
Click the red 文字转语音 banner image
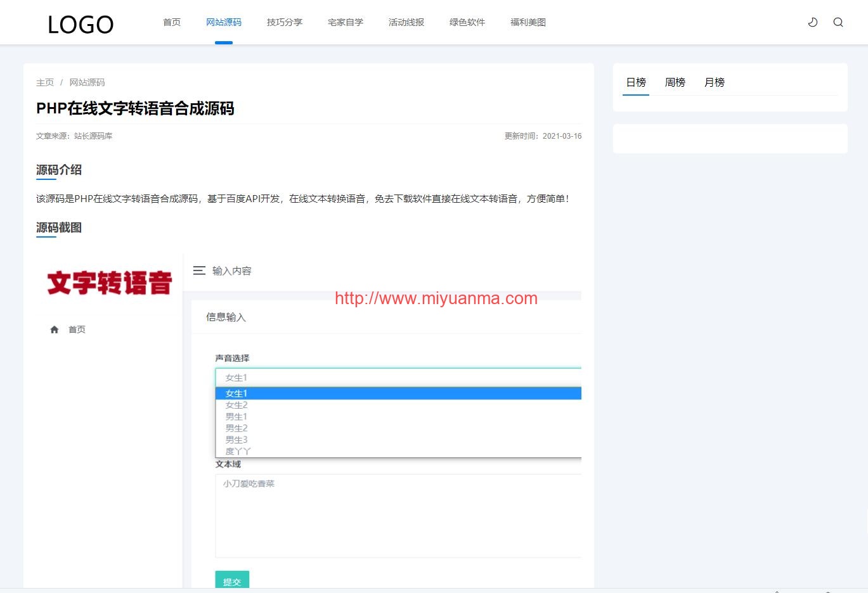pyautogui.click(x=110, y=283)
